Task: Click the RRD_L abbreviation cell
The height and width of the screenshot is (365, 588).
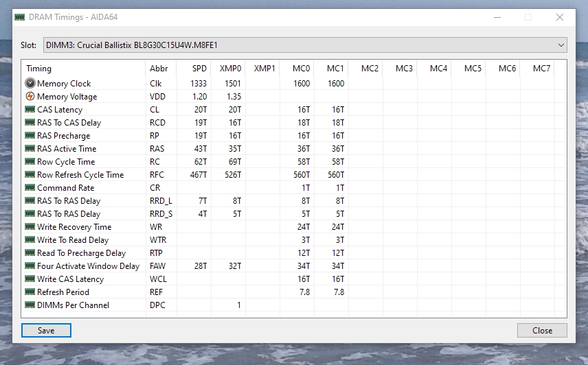Action: point(161,201)
